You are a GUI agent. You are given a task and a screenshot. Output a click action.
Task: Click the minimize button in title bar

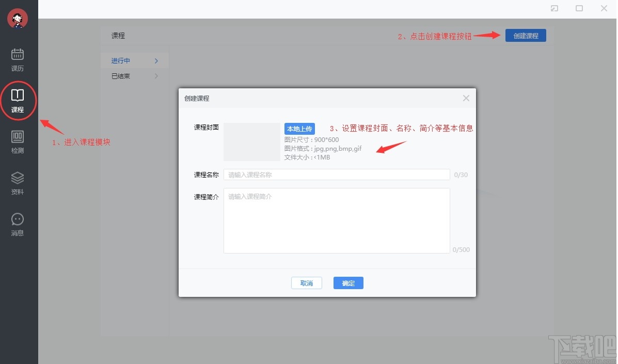(579, 9)
